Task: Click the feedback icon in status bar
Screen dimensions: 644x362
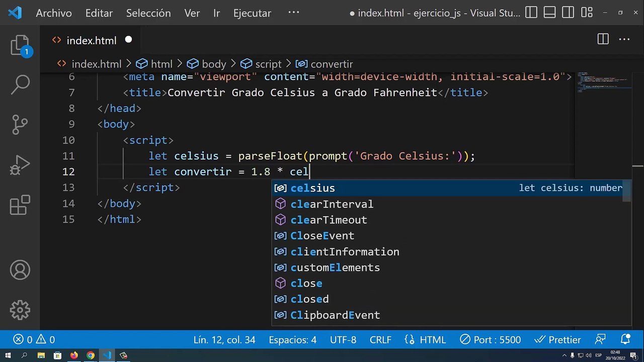Action: pyautogui.click(x=600, y=340)
